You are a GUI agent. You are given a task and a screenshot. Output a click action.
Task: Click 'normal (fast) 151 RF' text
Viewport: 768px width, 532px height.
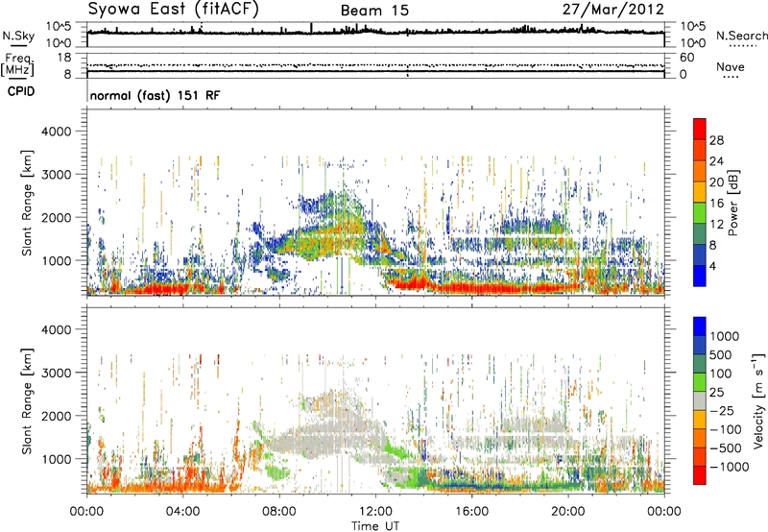[155, 95]
